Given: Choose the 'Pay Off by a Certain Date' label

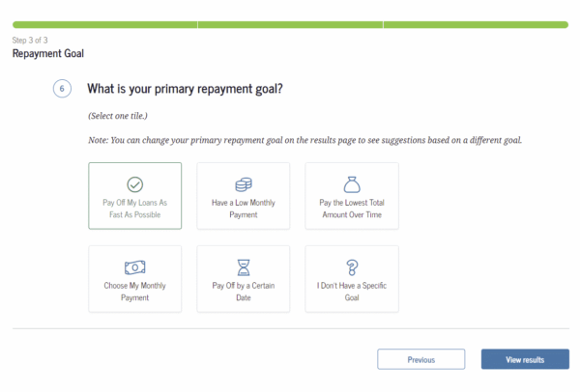Looking at the screenshot, I should point(244,292).
